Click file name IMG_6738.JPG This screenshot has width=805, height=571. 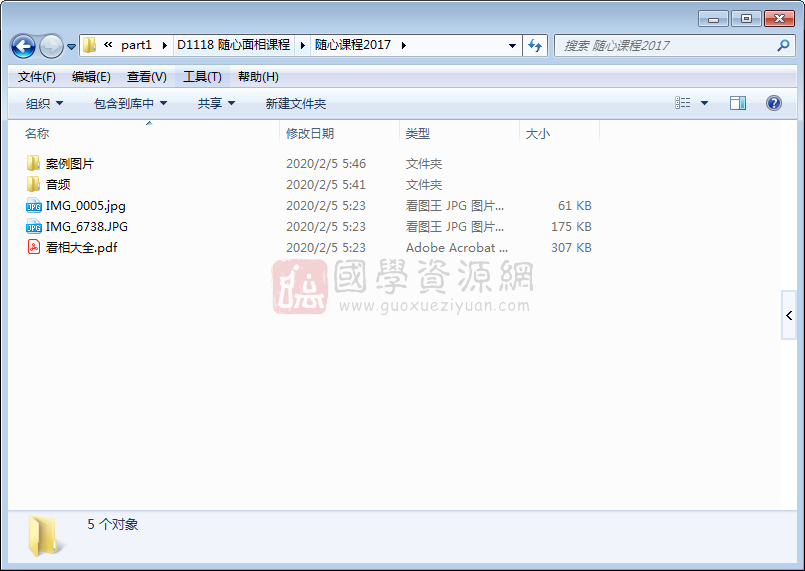pyautogui.click(x=87, y=226)
